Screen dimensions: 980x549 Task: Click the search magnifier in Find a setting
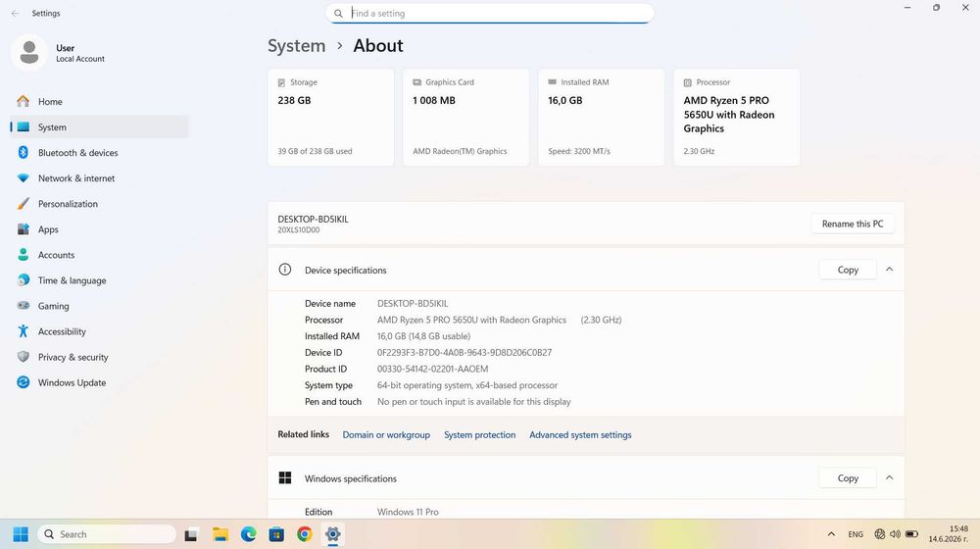tap(338, 13)
